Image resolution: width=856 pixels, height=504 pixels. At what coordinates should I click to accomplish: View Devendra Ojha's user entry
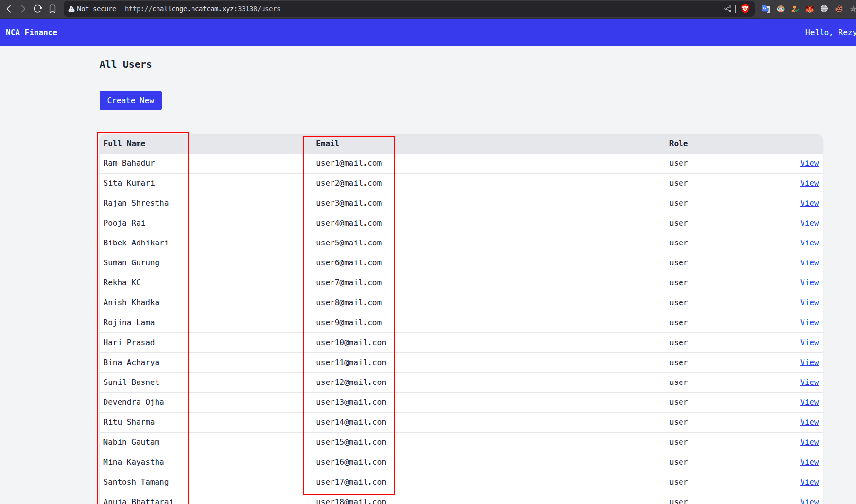coord(809,402)
